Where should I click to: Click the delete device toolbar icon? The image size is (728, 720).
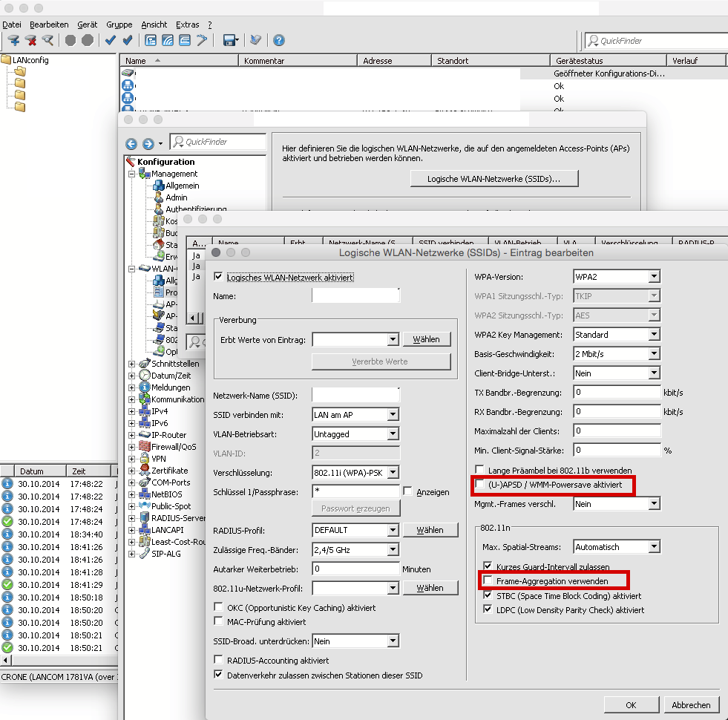point(30,40)
